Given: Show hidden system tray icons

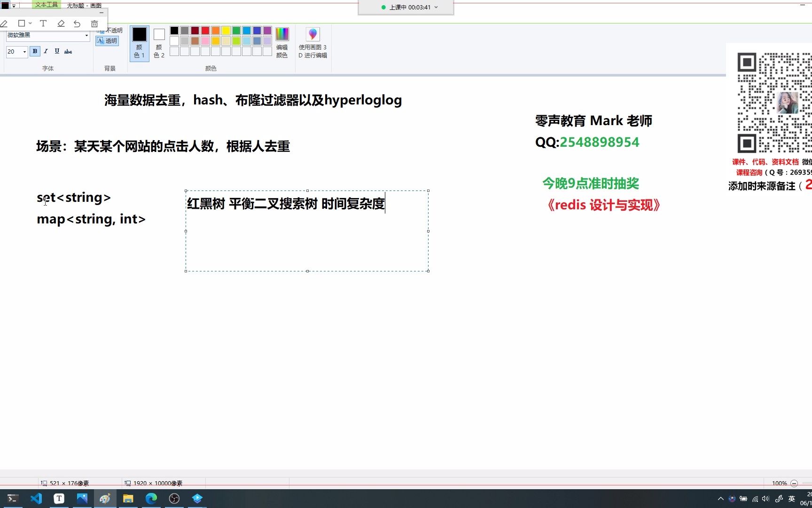Looking at the screenshot, I should click(720, 499).
